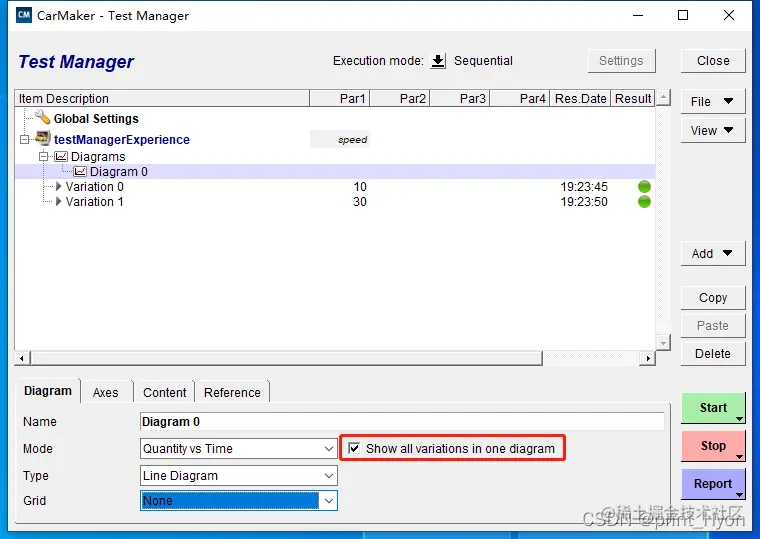Viewport: 760px width, 539px height.
Task: Click the Diagram 0 chart icon
Action: pyautogui.click(x=80, y=172)
